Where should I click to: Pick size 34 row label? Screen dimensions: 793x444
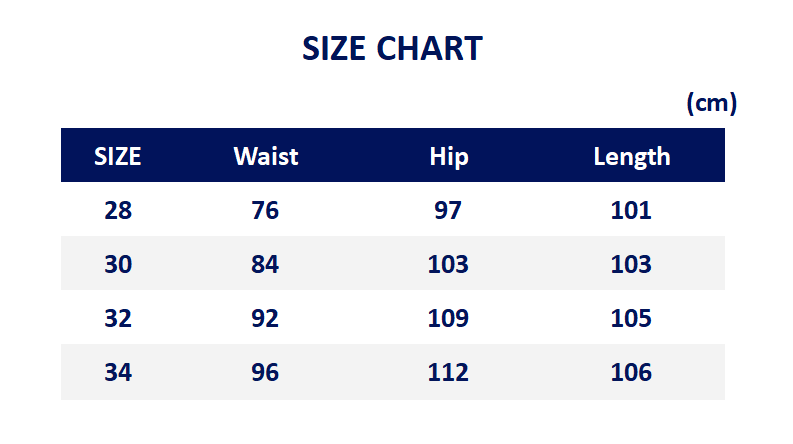pos(118,373)
